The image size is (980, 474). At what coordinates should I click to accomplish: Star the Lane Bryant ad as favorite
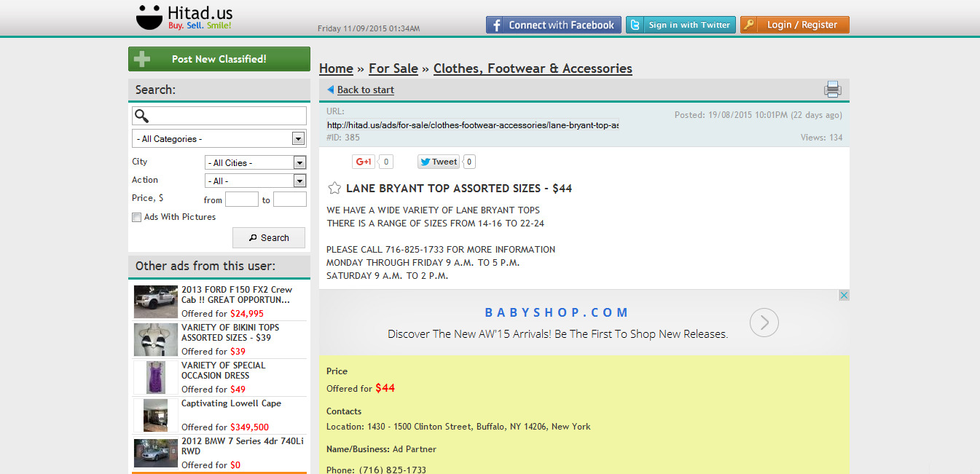(334, 188)
